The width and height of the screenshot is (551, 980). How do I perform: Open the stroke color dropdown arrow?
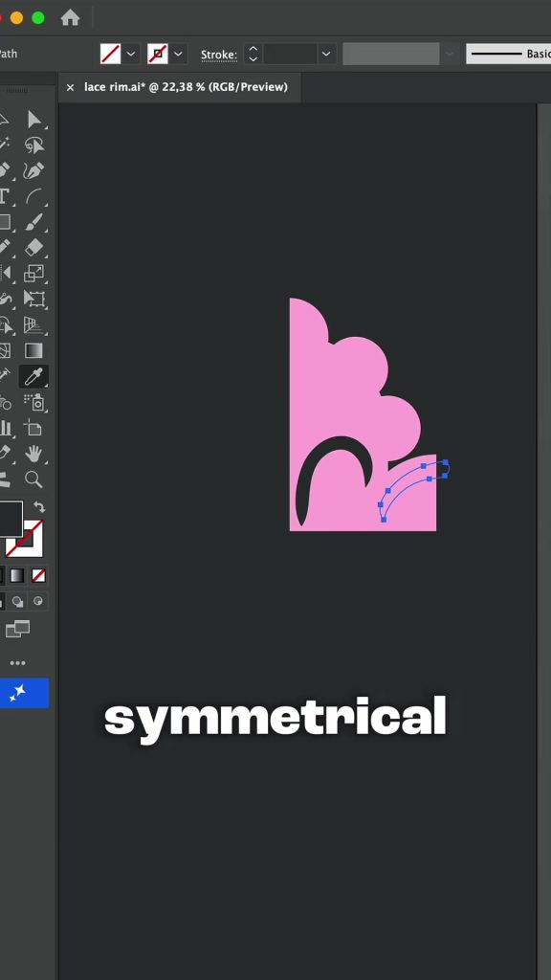(178, 54)
